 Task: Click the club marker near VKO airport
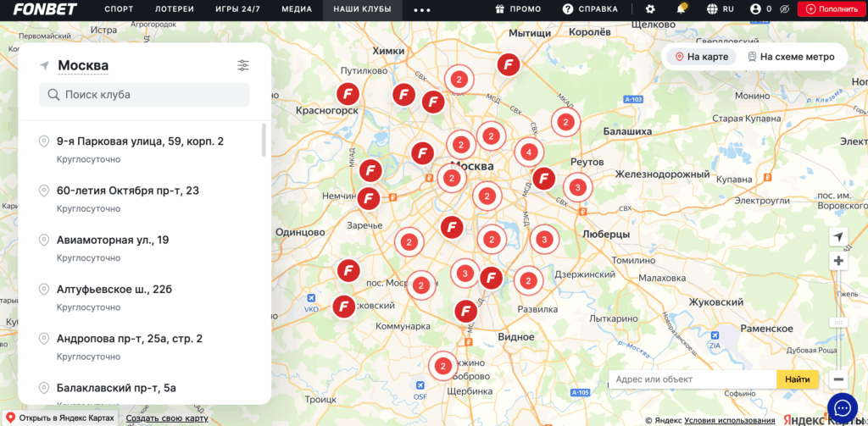click(344, 307)
